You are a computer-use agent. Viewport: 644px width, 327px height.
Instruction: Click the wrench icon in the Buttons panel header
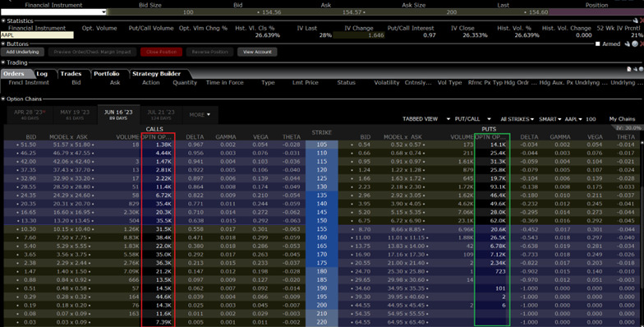628,44
